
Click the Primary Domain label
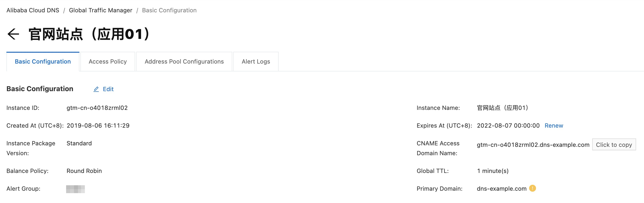point(440,189)
